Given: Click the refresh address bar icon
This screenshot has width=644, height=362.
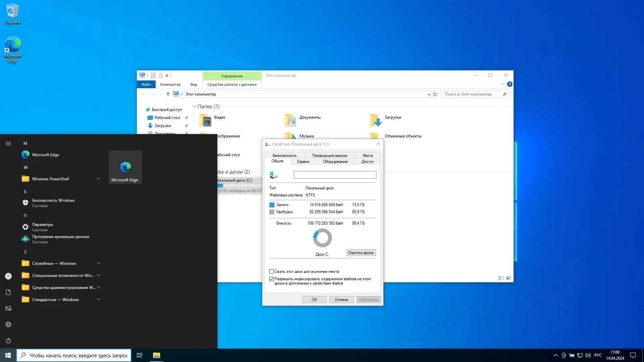Looking at the screenshot, I should pyautogui.click(x=435, y=94).
